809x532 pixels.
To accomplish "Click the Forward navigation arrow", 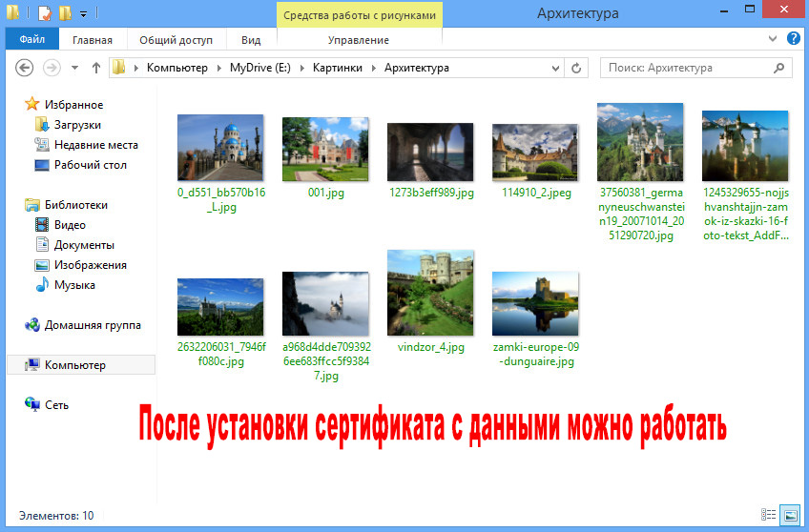I will [52, 68].
